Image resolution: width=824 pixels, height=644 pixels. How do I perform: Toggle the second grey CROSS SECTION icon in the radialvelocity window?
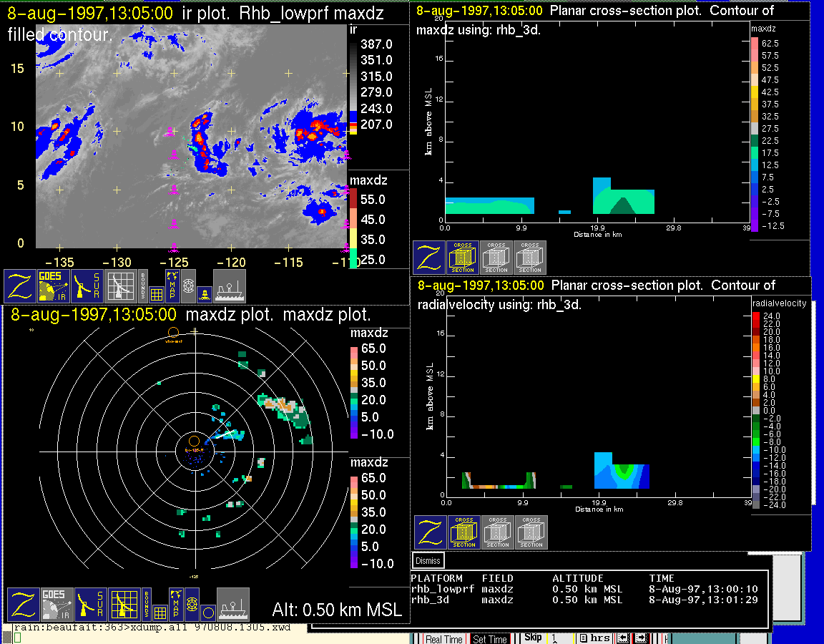(x=498, y=532)
